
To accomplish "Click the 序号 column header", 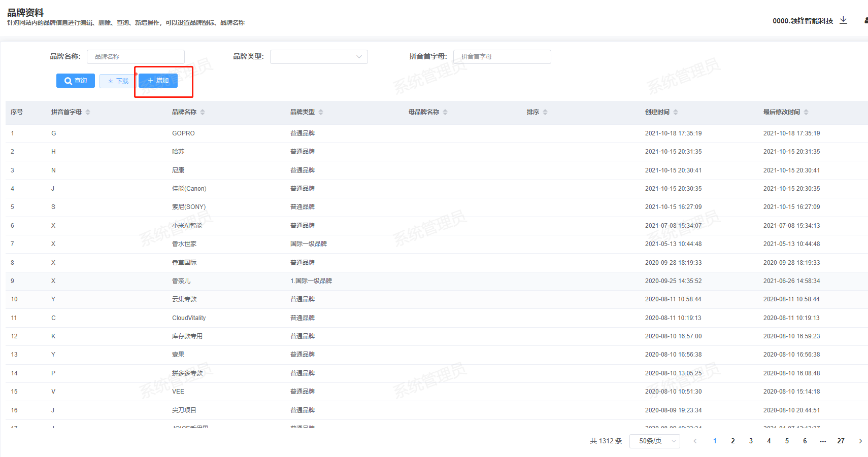I will coord(17,112).
